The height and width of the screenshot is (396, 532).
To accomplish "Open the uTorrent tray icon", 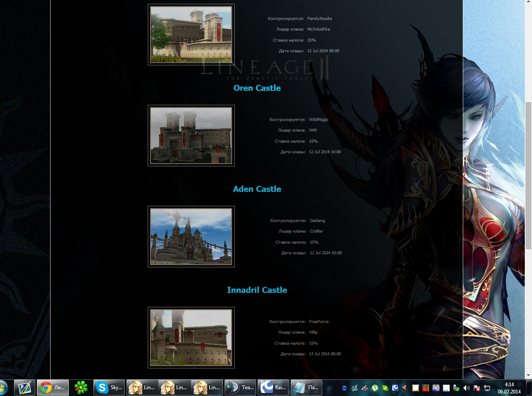I will [375, 388].
